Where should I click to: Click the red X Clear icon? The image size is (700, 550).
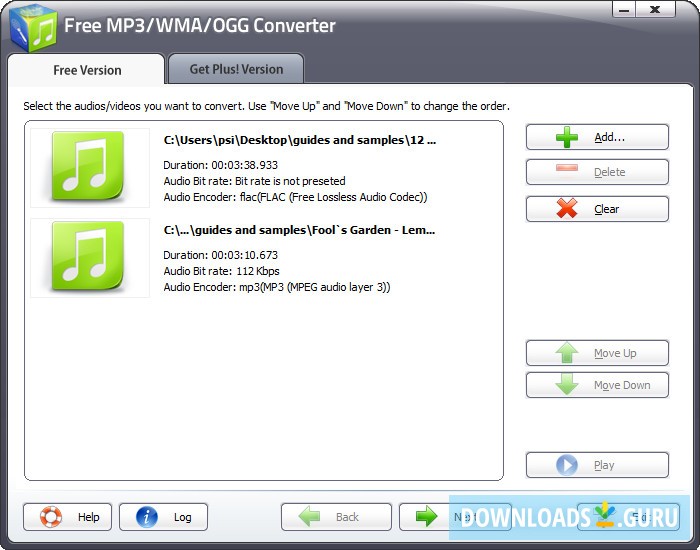point(567,208)
